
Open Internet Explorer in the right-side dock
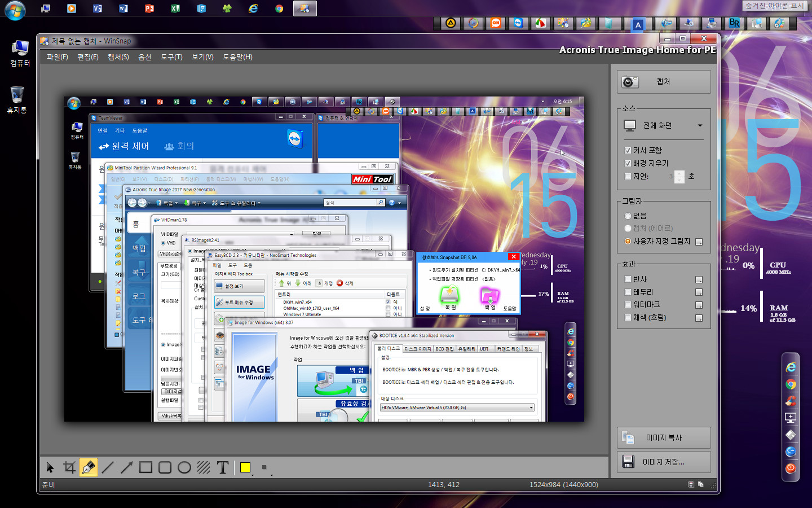791,367
